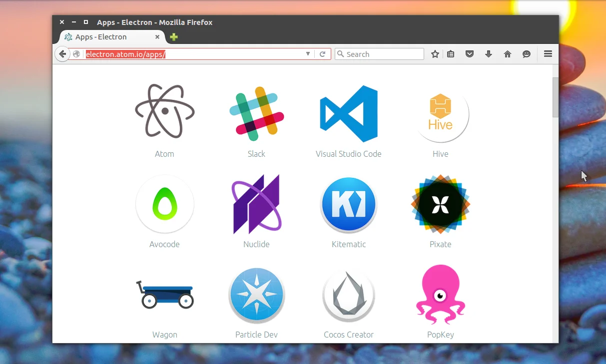Follow the Particle Dev text link
Viewport: 606px width, 364px height.
(x=256, y=335)
